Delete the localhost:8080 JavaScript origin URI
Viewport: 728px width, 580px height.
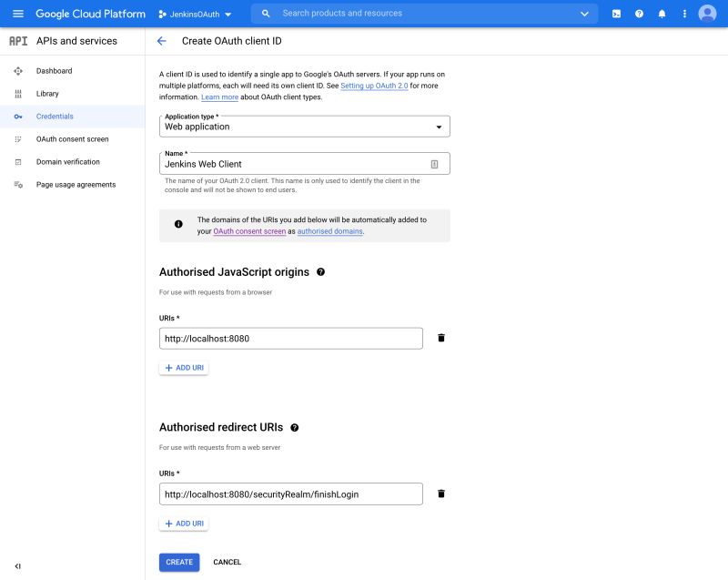441,337
